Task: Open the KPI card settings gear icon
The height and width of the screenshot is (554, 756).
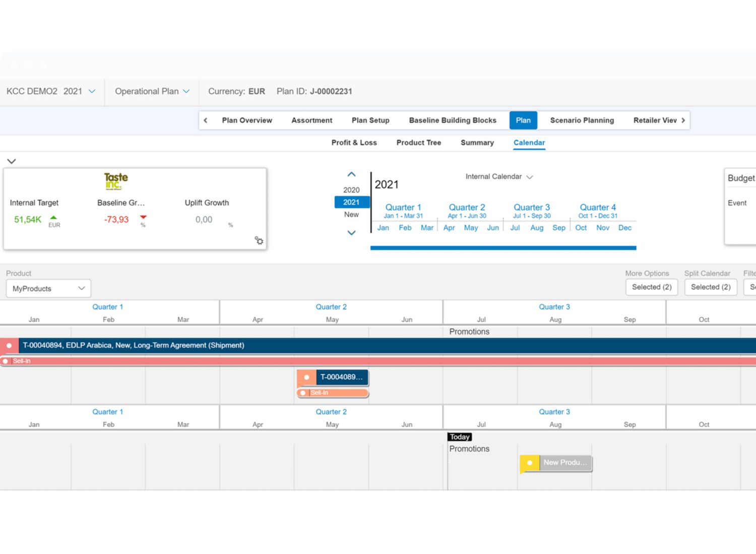Action: click(x=259, y=241)
